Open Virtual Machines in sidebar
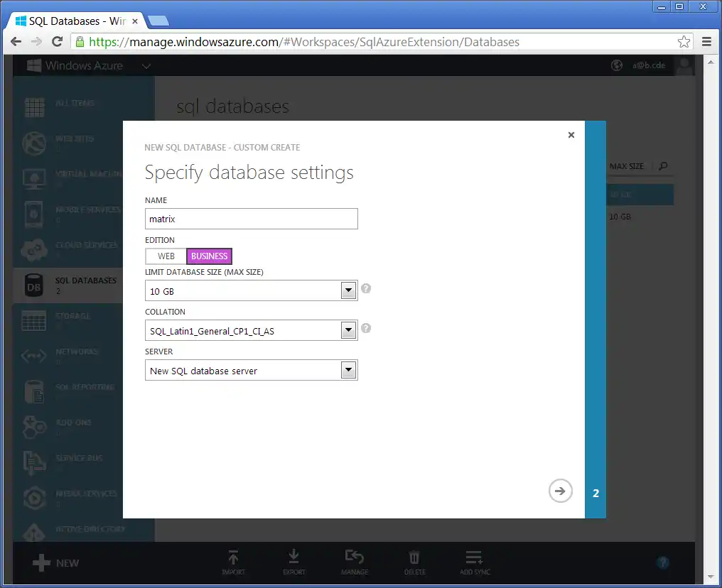The width and height of the screenshot is (722, 588). pyautogui.click(x=68, y=178)
